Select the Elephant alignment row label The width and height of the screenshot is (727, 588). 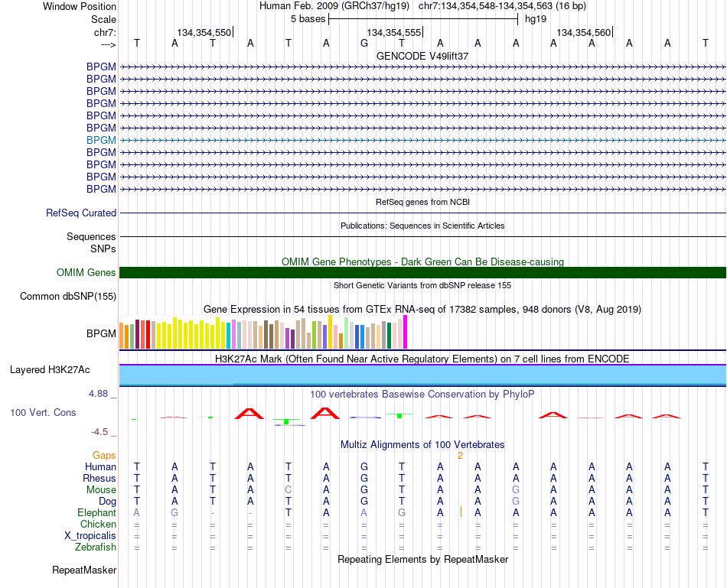[x=97, y=513]
